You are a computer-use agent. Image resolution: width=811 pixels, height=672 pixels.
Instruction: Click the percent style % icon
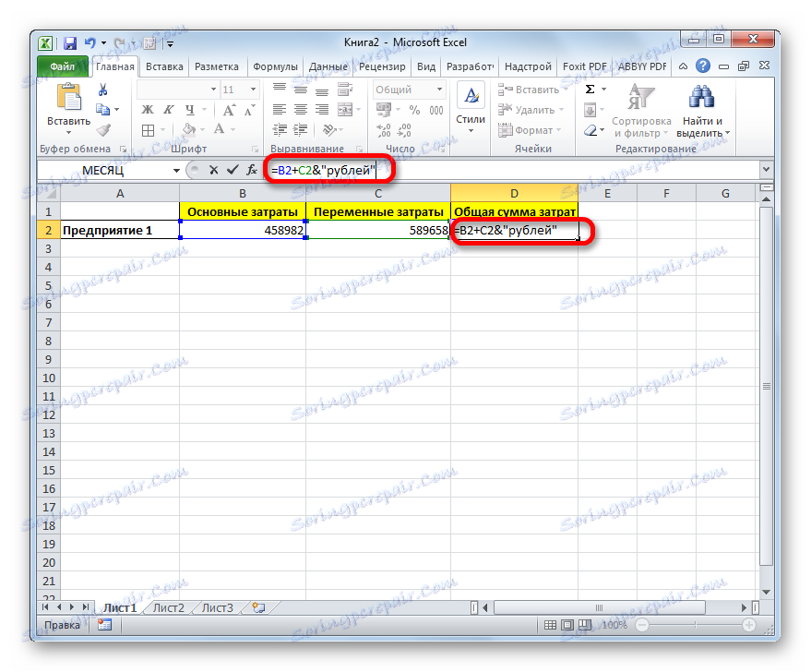[414, 109]
